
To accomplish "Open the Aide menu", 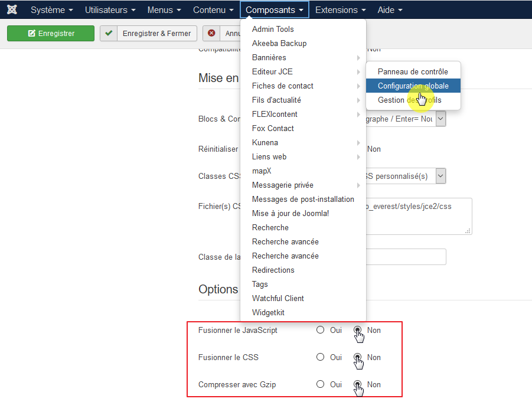I will pyautogui.click(x=390, y=10).
